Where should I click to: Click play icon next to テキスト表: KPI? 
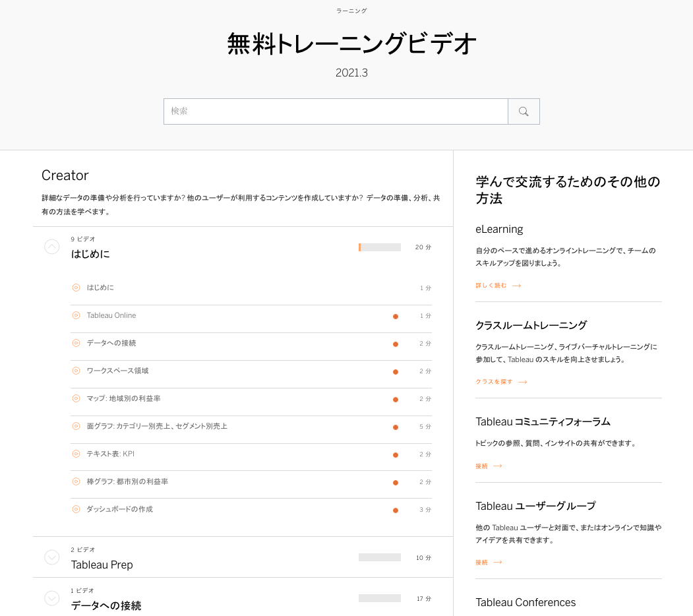pyautogui.click(x=76, y=454)
